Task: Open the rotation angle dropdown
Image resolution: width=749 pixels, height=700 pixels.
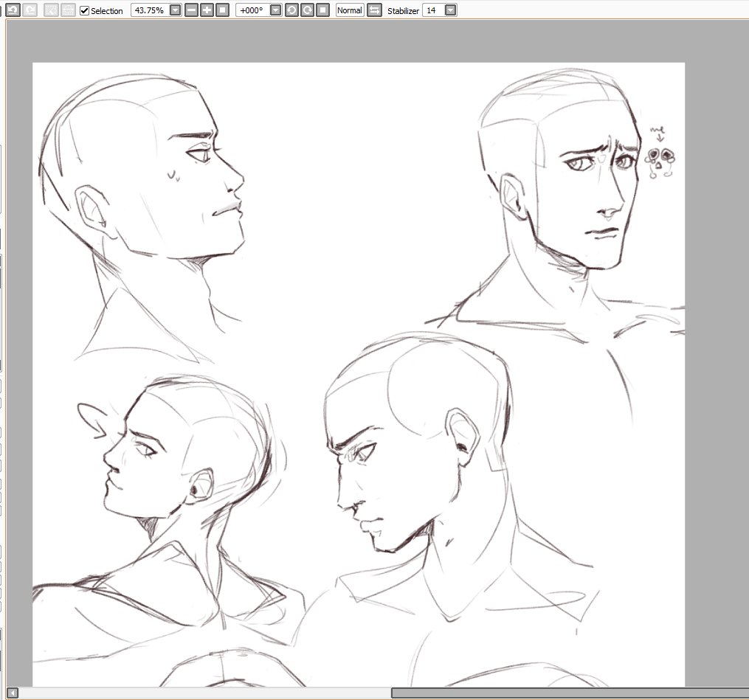Action: click(276, 10)
